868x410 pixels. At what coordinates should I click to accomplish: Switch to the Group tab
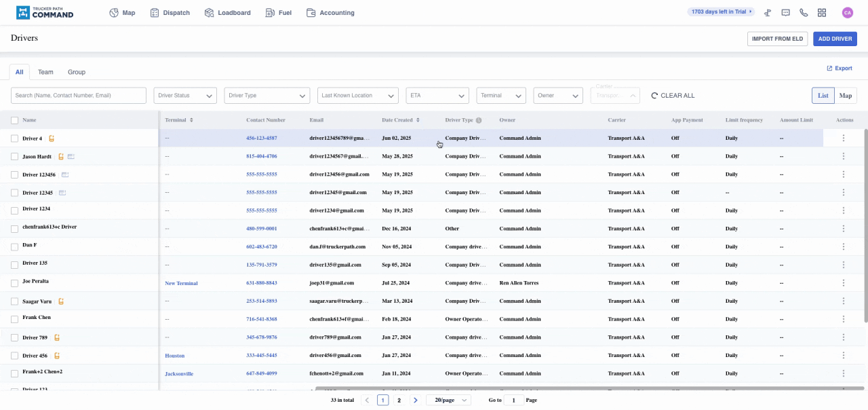coord(77,72)
